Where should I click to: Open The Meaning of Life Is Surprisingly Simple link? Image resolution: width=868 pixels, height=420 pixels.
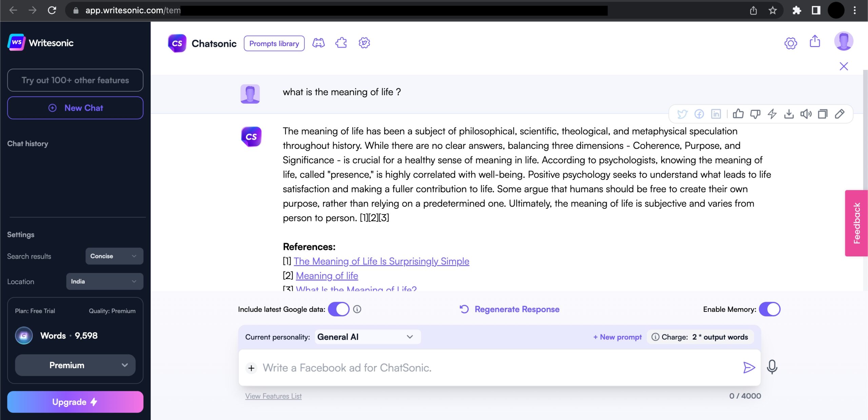(x=381, y=261)
